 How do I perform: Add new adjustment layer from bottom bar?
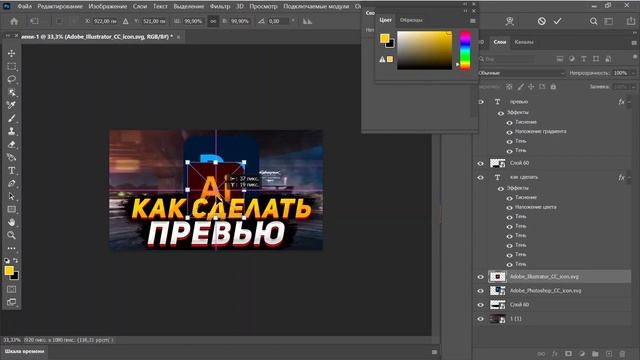pyautogui.click(x=582, y=354)
